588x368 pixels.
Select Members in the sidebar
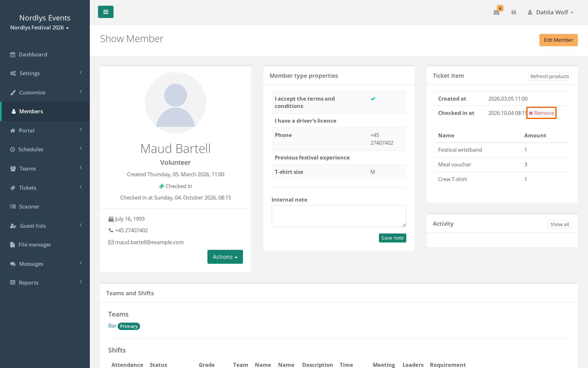tap(45, 111)
